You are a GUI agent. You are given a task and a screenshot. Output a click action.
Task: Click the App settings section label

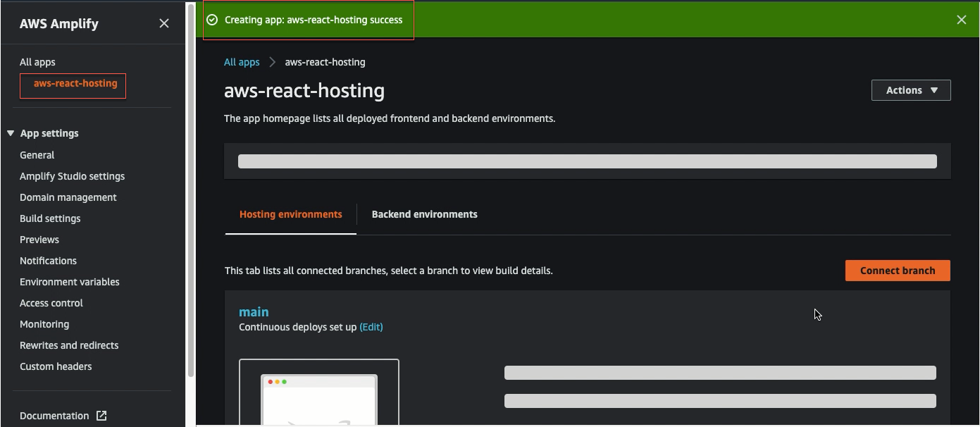coord(49,133)
